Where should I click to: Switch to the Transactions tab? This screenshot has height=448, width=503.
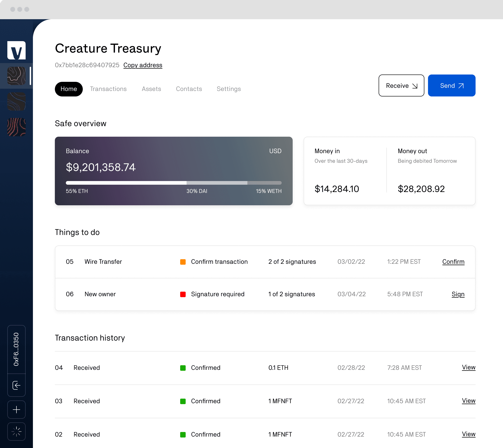(x=108, y=89)
